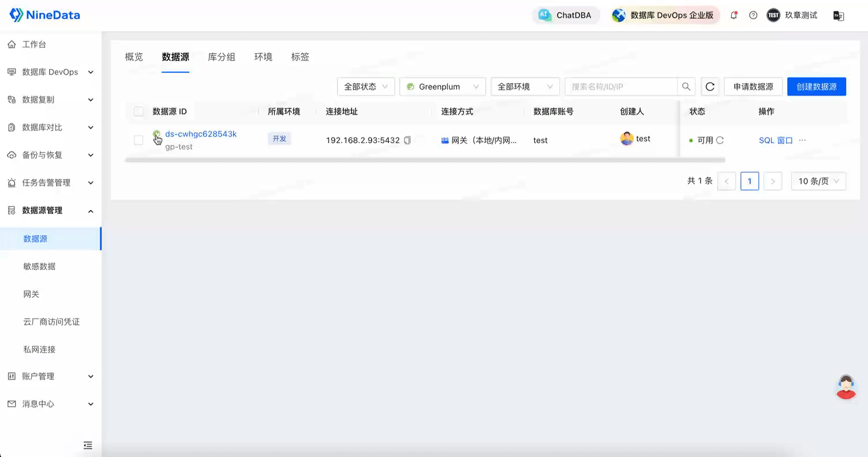This screenshot has width=868, height=457.
Task: Click Greenplum icon beside ds-cwhgc628543k
Action: click(156, 134)
